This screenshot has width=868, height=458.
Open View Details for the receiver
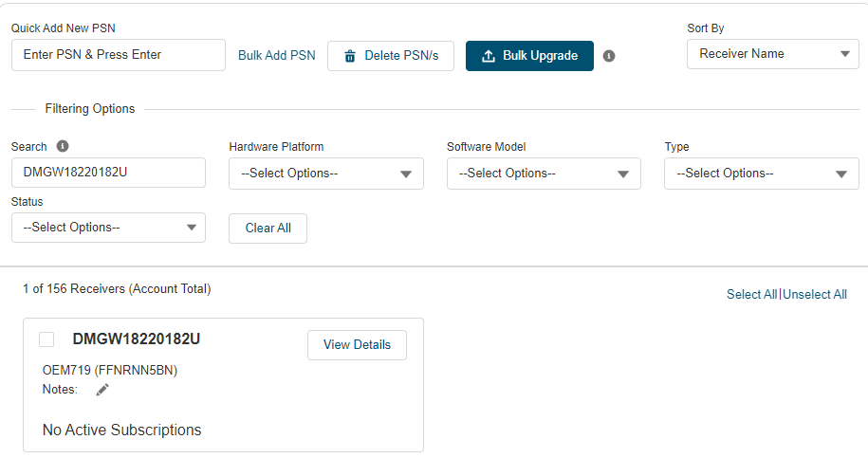pos(357,345)
